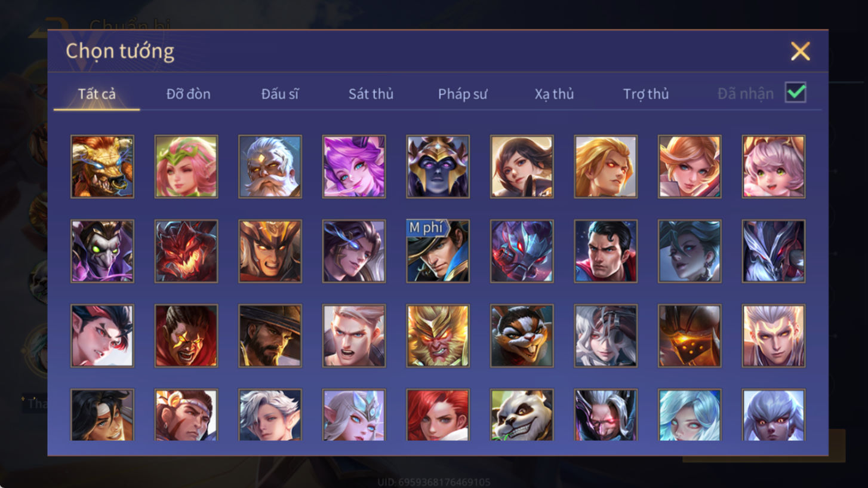The width and height of the screenshot is (868, 488).
Task: Select the Superman hero portrait
Action: point(605,251)
